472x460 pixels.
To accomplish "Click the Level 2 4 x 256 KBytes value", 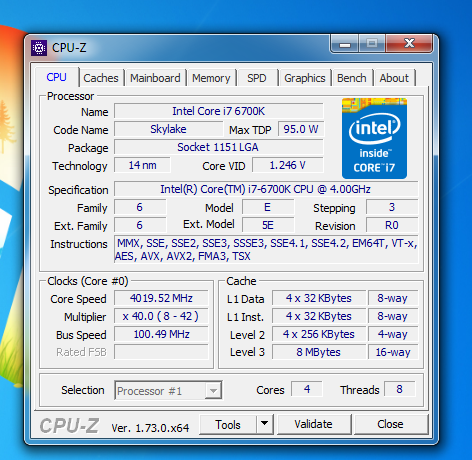I will [x=319, y=334].
